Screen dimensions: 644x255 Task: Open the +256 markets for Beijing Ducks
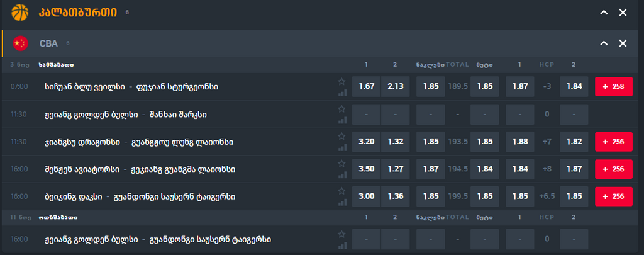613,197
